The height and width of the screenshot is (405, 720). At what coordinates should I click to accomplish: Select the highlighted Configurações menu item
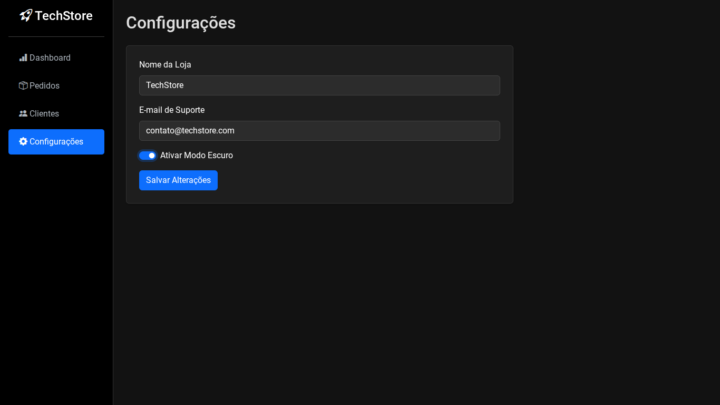pos(56,142)
